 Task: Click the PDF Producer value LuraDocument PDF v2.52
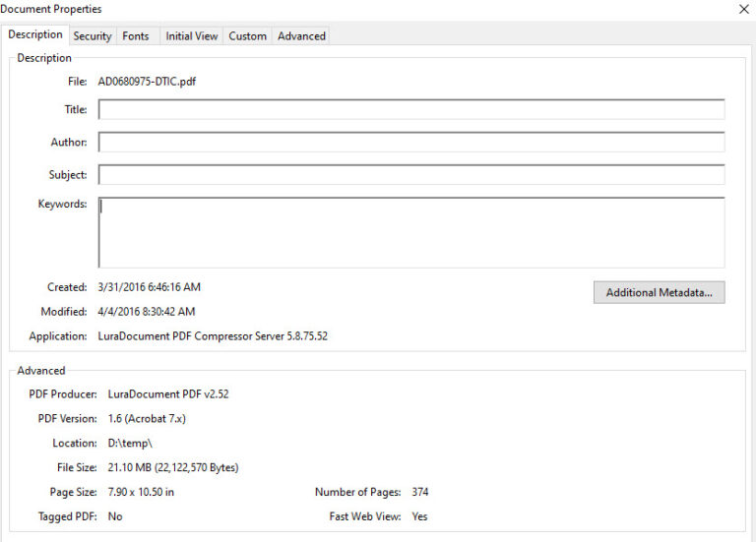click(x=168, y=394)
